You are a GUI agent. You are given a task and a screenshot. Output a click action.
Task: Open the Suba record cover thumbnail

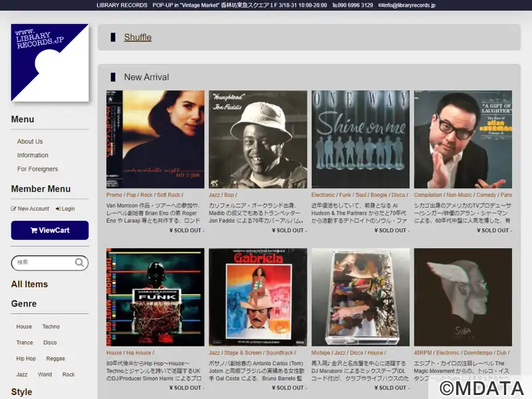point(463,297)
